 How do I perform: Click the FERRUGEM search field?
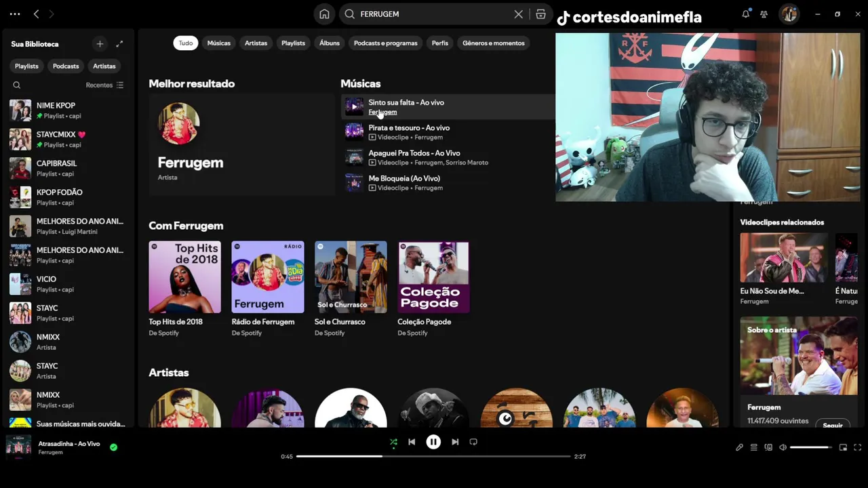[x=434, y=14]
